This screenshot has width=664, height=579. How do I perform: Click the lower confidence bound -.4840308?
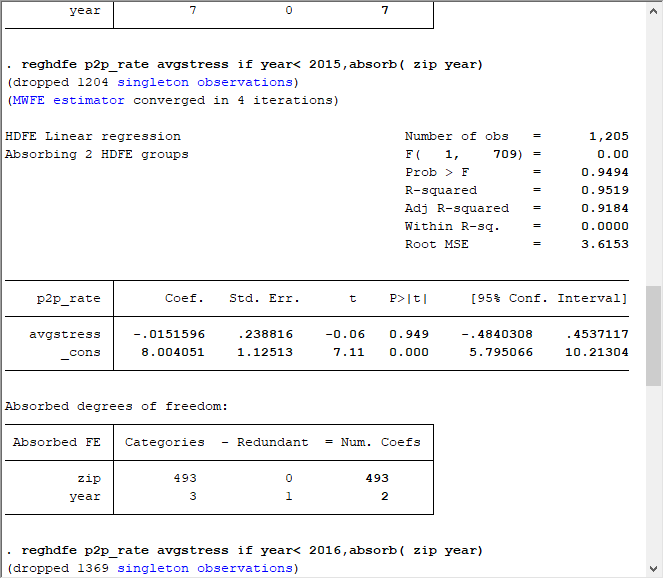497,334
